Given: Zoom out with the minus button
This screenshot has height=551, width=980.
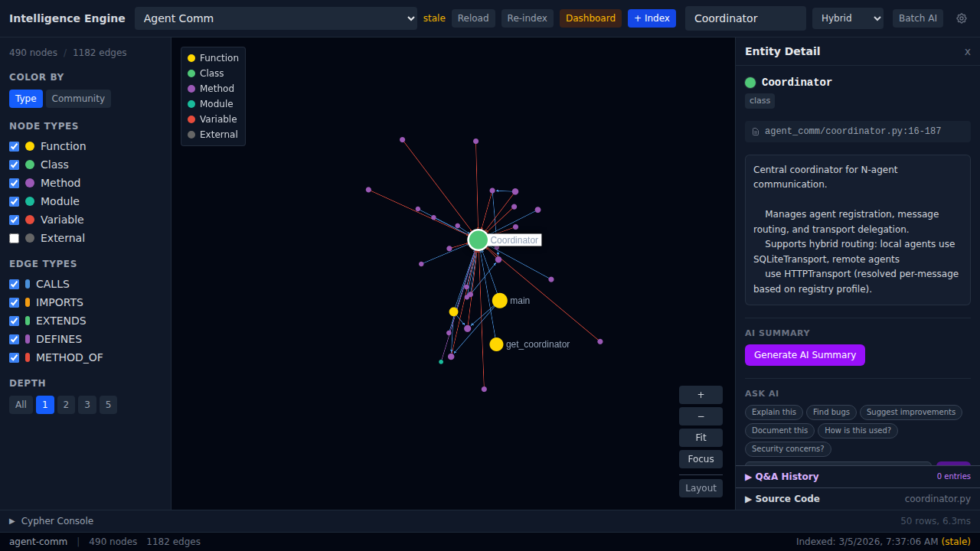Looking at the screenshot, I should [x=701, y=416].
